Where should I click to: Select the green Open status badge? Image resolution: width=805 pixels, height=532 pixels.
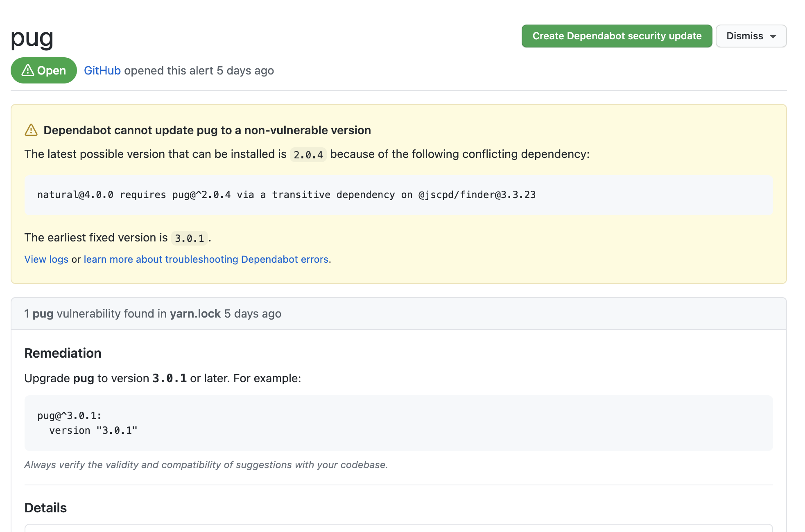43,70
